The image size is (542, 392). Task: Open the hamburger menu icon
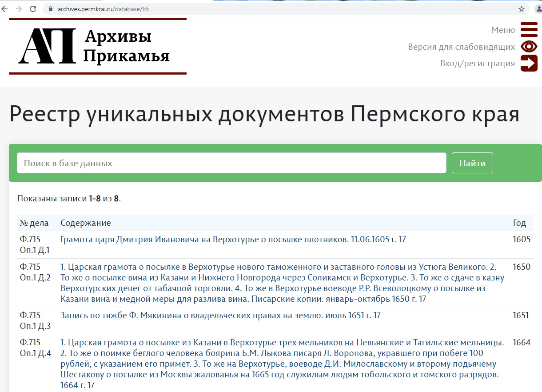[x=528, y=29]
